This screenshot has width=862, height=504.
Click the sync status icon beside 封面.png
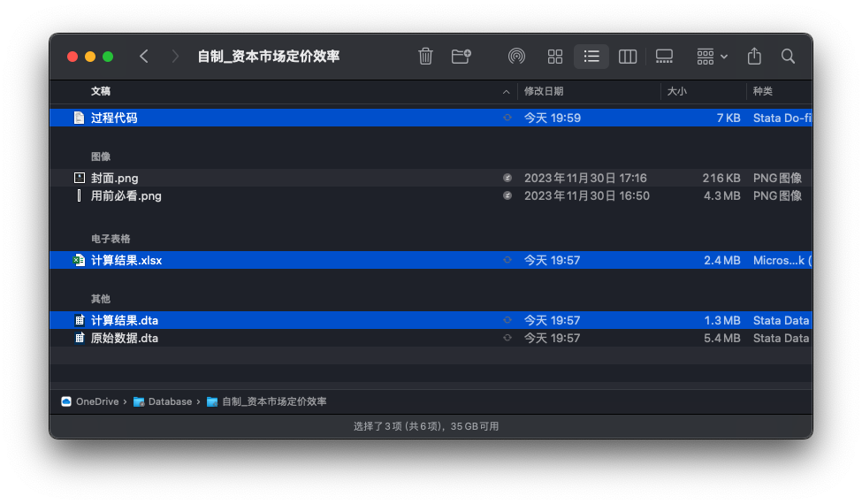point(507,178)
